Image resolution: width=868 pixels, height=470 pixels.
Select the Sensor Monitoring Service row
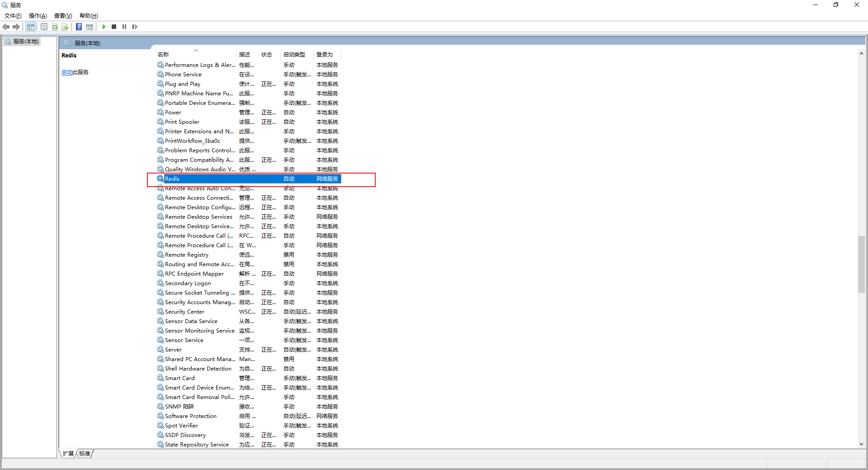pos(249,331)
